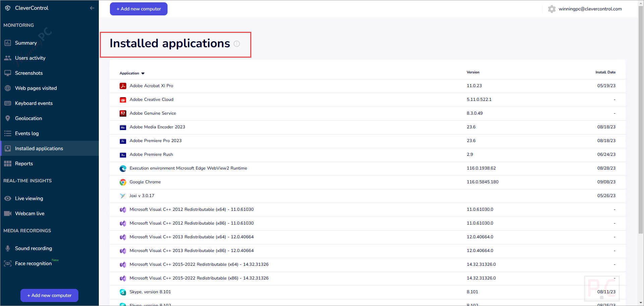Go to Screenshots page
Image resolution: width=644 pixels, height=306 pixels.
click(x=50, y=73)
